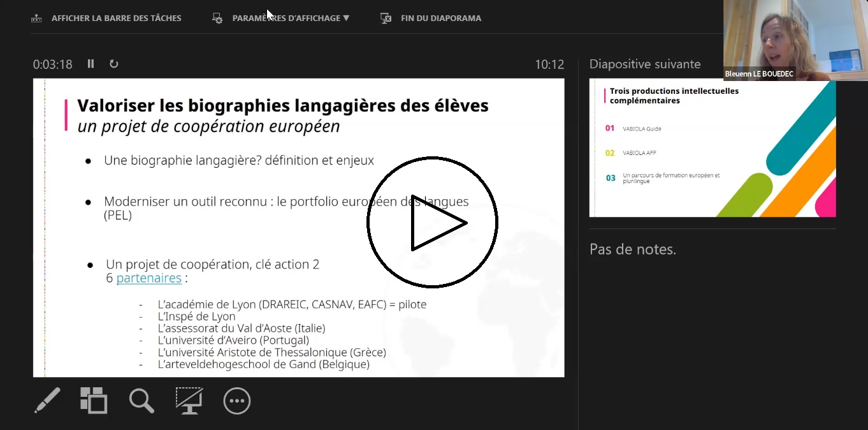Click the 01 VABIOLA Guide item in preview
The height and width of the screenshot is (430, 868).
[x=633, y=129]
